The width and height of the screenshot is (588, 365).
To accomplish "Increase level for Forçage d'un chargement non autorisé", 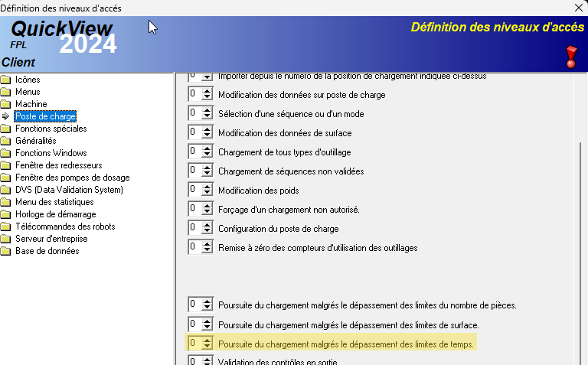I will tap(207, 206).
